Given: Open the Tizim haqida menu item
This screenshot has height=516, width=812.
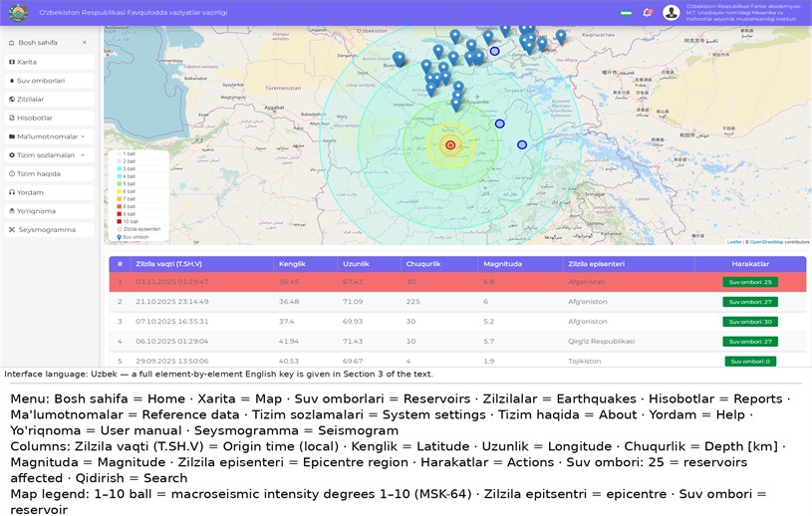Looking at the screenshot, I should (x=49, y=174).
